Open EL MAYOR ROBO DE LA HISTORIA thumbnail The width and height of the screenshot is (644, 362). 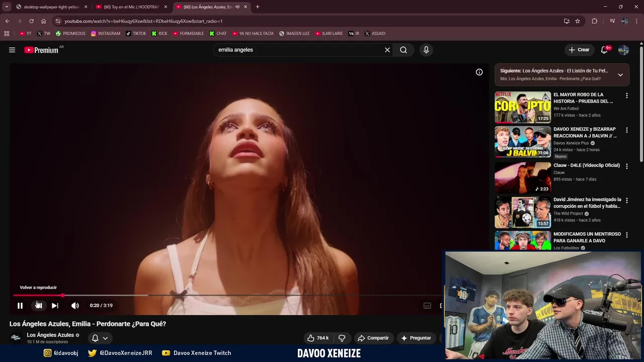(523, 107)
